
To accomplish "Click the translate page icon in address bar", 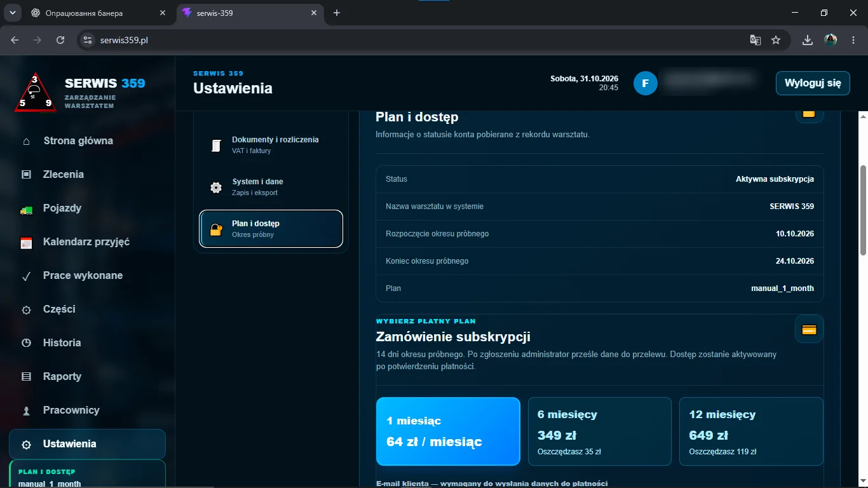I will click(x=755, y=40).
